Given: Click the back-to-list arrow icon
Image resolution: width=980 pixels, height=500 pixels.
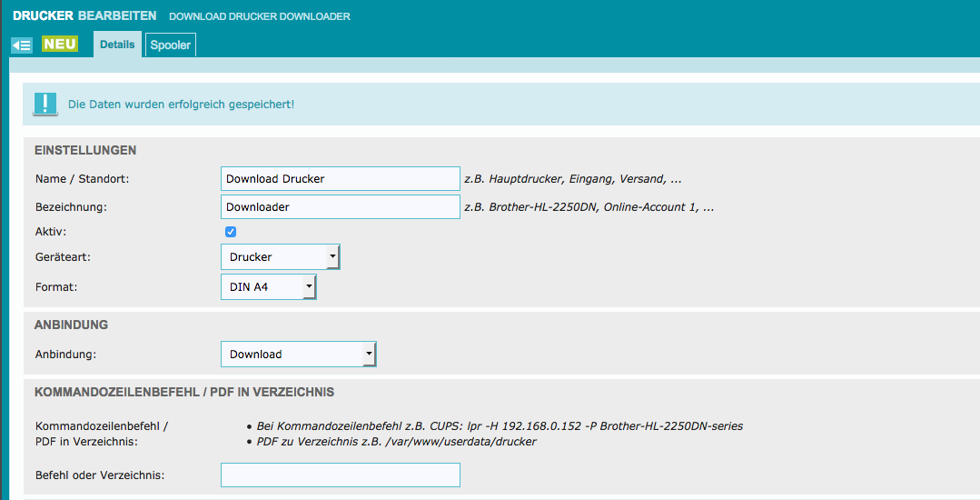Looking at the screenshot, I should [22, 45].
